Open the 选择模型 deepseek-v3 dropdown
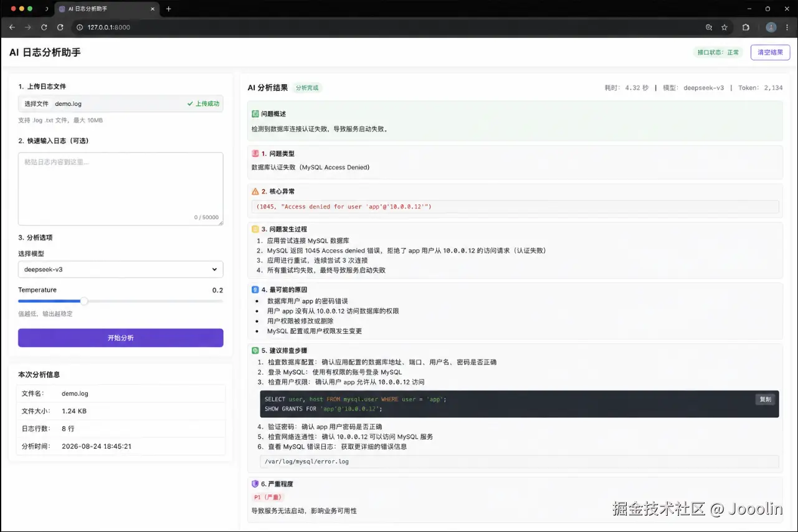798x532 pixels. pyautogui.click(x=121, y=269)
